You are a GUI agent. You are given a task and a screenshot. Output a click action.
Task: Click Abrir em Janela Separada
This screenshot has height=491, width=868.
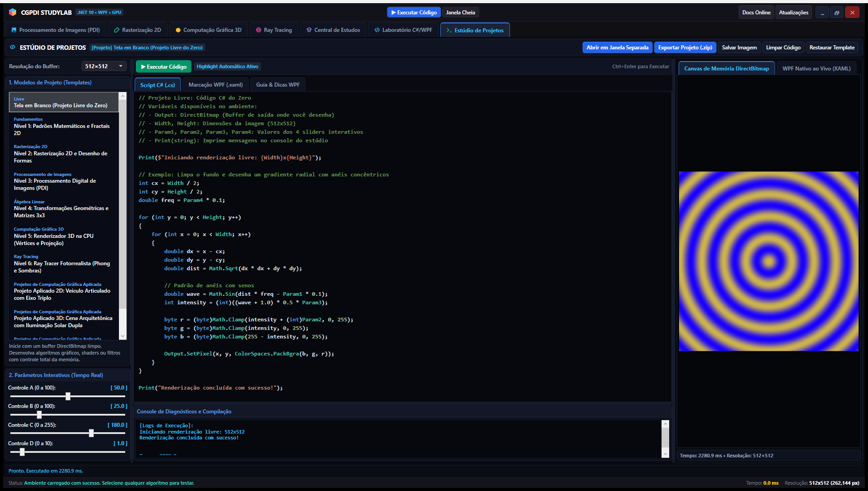pyautogui.click(x=617, y=48)
